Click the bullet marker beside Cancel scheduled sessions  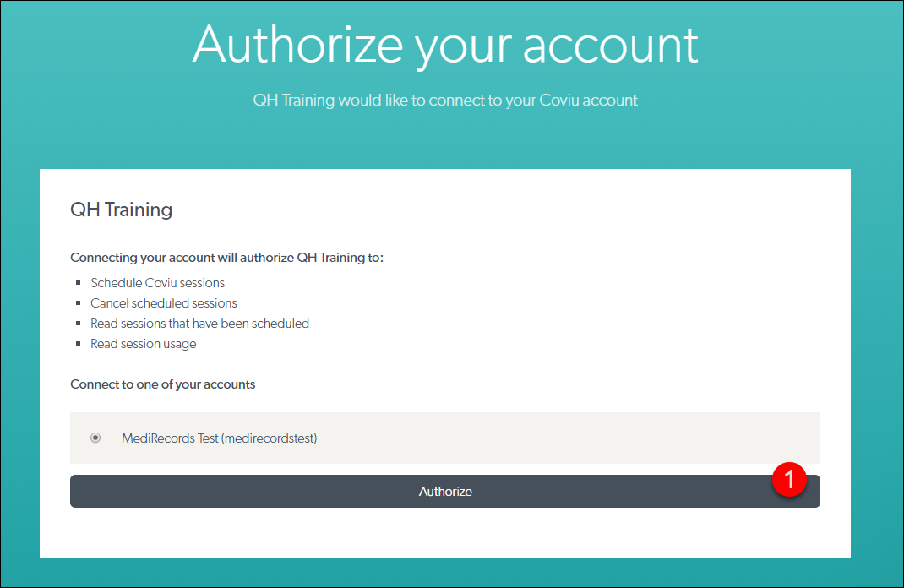click(80, 302)
